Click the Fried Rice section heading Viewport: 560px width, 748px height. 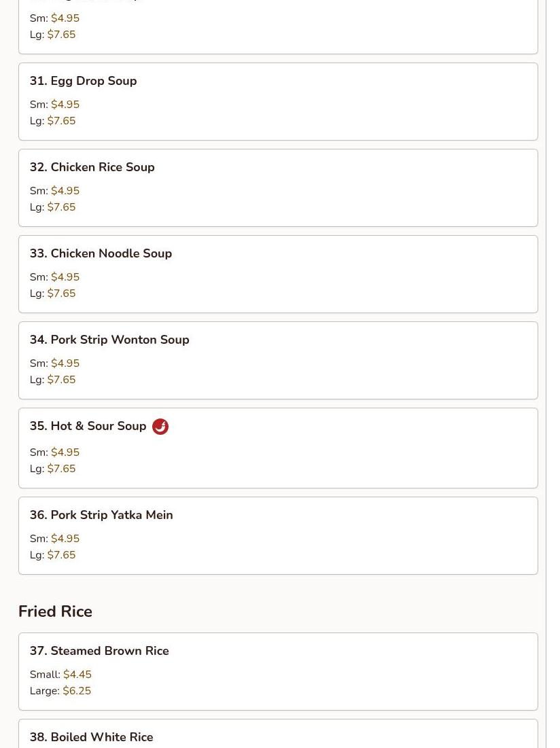click(x=55, y=611)
